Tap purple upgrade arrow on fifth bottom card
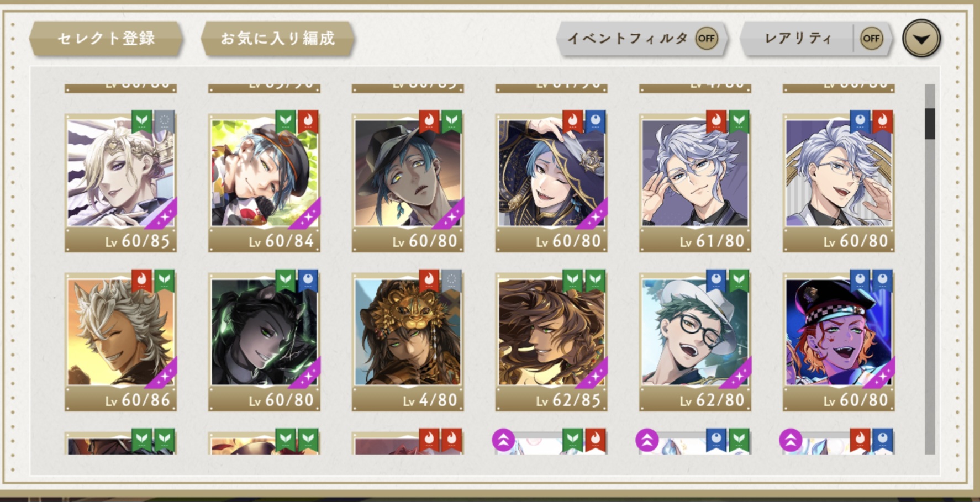Image resolution: width=980 pixels, height=502 pixels. 647,440
